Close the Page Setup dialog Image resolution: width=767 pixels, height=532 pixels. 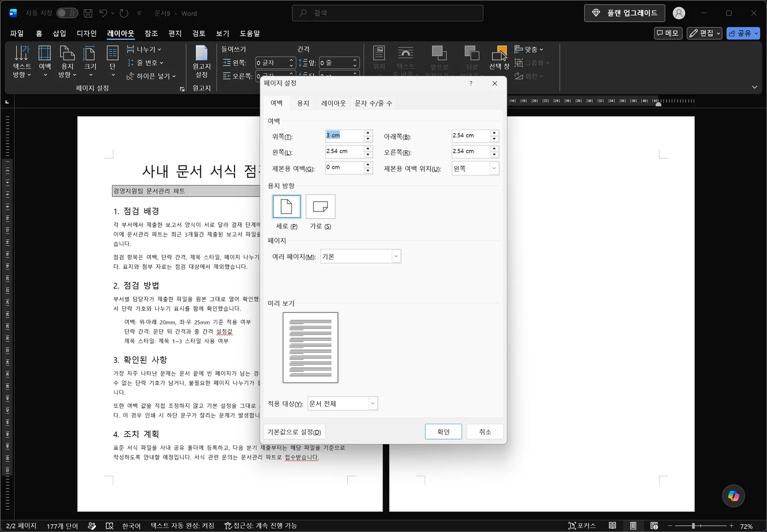[x=495, y=83]
